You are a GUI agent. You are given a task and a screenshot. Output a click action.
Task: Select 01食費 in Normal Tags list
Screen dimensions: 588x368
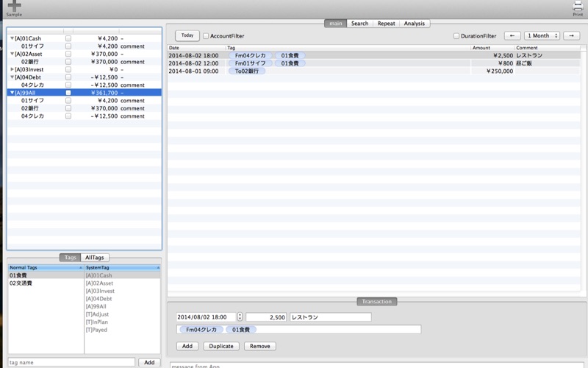click(x=46, y=275)
